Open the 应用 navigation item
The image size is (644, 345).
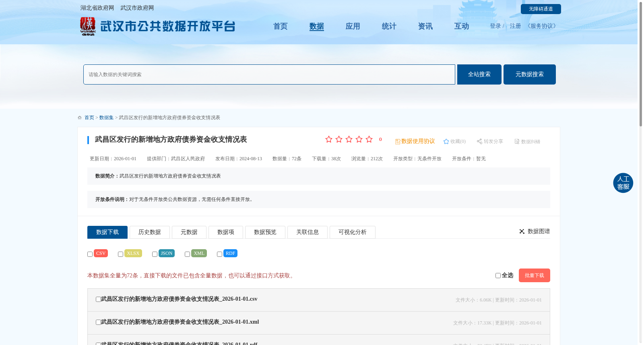pos(353,26)
